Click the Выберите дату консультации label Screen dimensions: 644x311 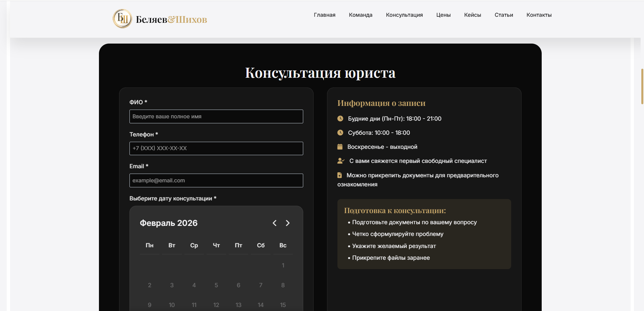[173, 198]
